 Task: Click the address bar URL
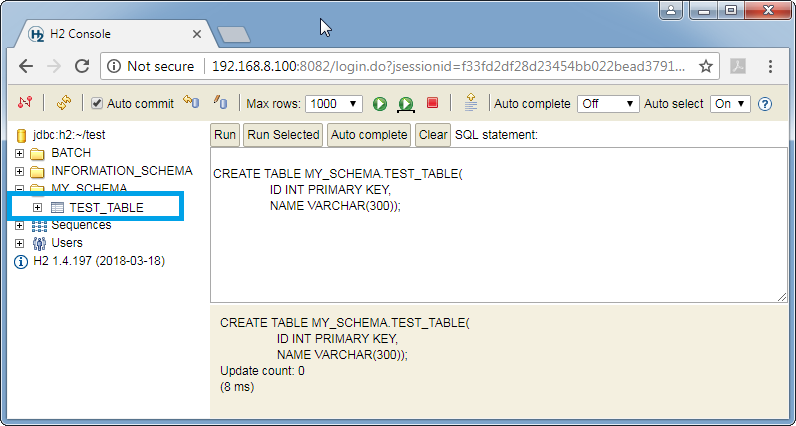[448, 66]
